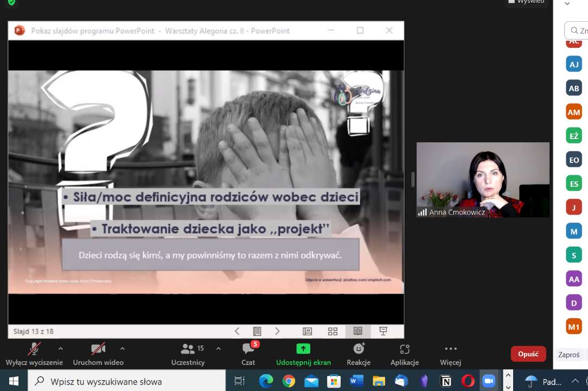Click the green Udostępnij ekran icon

point(303,349)
